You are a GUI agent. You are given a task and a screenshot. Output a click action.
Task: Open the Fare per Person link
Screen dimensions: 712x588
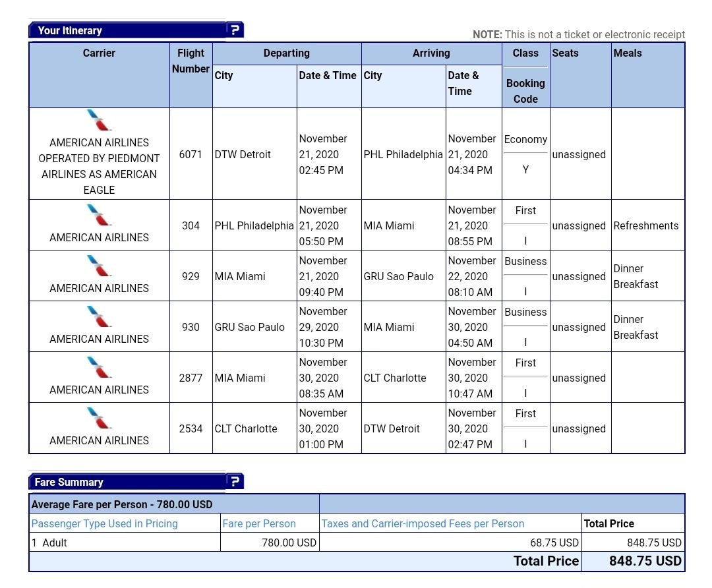tap(259, 523)
